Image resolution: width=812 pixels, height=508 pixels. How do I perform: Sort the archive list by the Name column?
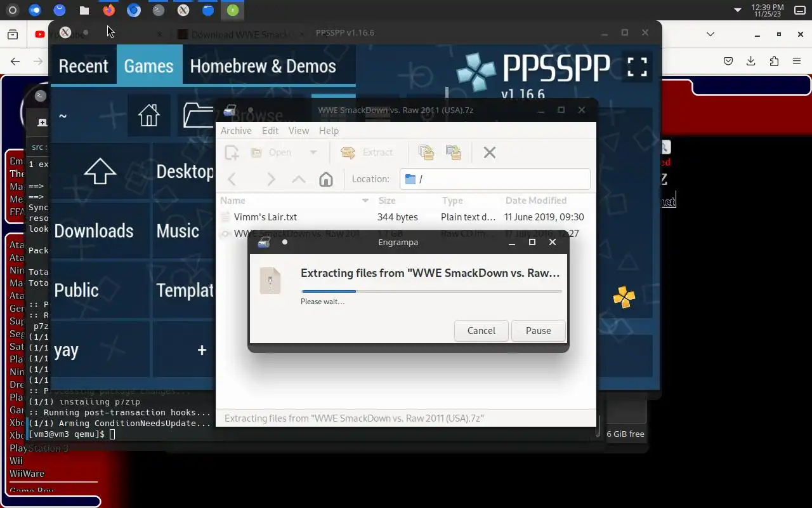click(295, 201)
